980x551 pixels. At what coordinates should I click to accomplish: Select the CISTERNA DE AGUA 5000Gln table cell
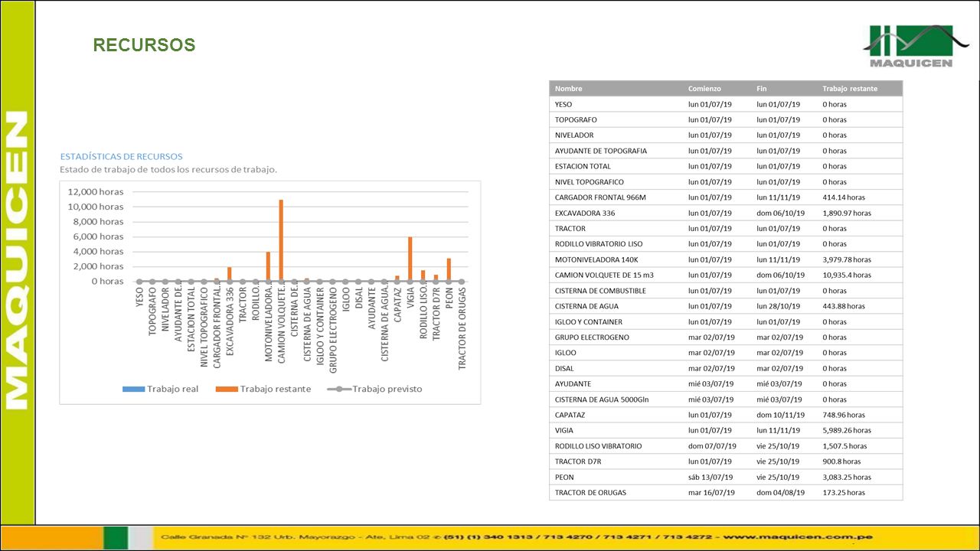[602, 399]
